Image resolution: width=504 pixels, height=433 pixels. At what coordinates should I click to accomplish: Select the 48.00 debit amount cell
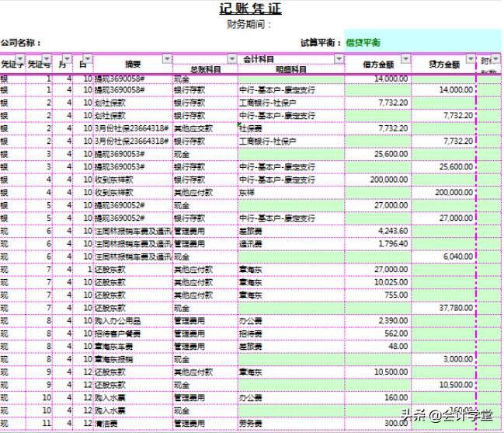378,347
